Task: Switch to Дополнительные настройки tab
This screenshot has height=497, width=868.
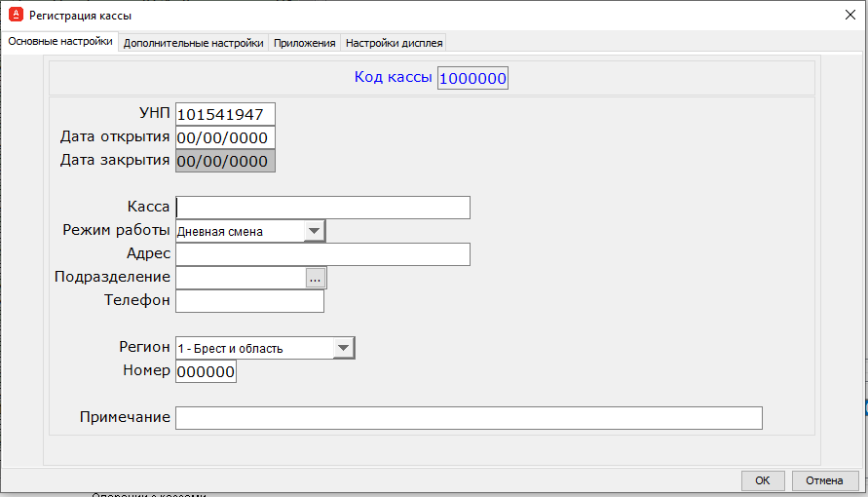Action: pos(193,43)
